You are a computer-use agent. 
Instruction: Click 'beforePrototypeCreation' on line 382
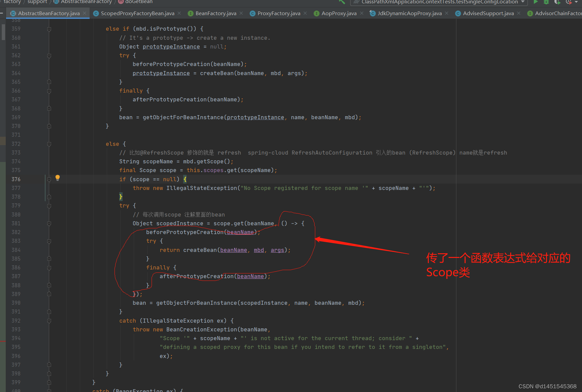point(185,232)
